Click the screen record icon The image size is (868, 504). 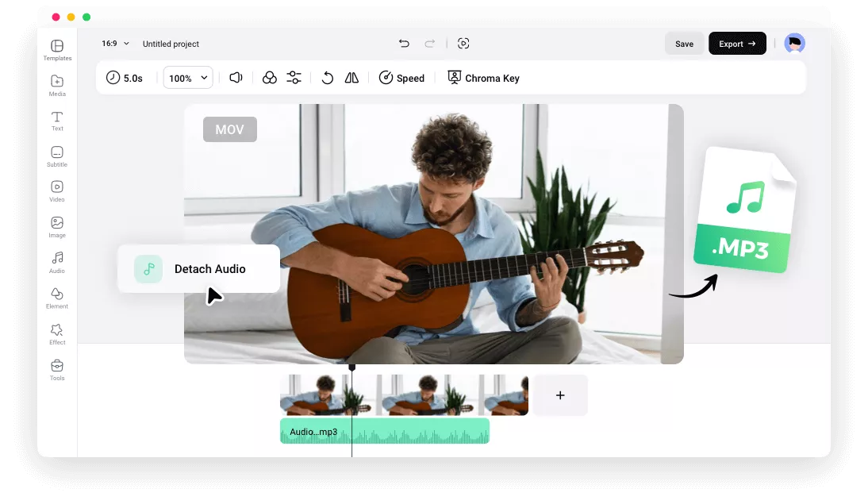click(x=463, y=43)
